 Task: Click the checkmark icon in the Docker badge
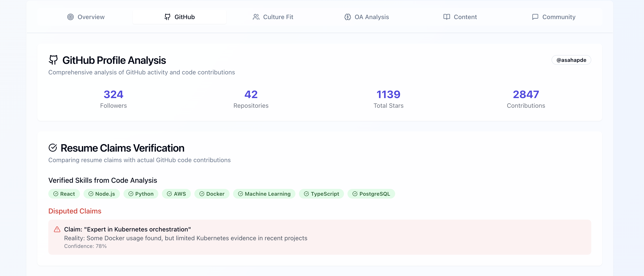(202, 194)
